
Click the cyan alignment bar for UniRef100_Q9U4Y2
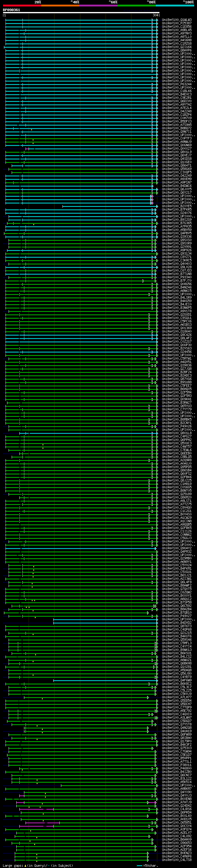tap(81, 548)
